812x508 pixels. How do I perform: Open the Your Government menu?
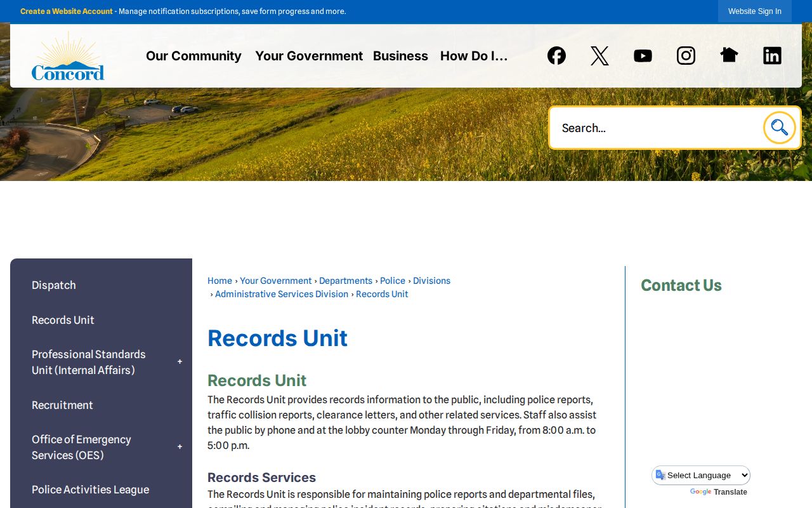pyautogui.click(x=309, y=56)
